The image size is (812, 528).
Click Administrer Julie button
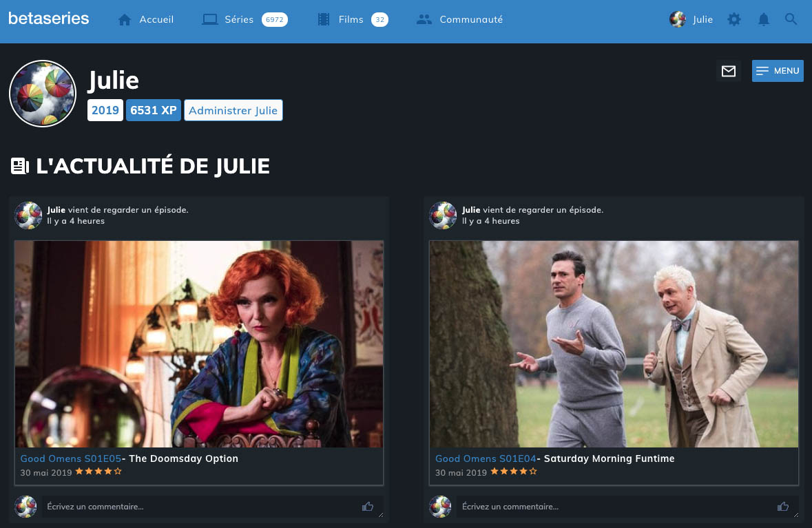[233, 110]
